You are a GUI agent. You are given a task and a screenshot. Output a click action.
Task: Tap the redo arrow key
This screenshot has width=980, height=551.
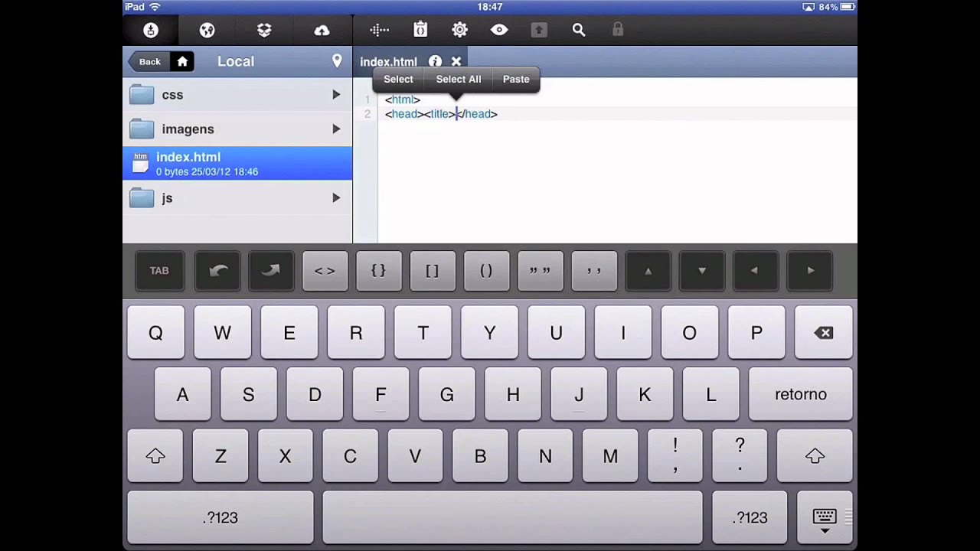[271, 270]
